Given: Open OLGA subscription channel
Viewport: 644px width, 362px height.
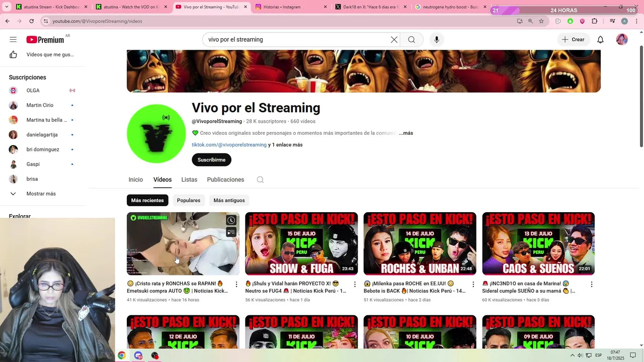Looking at the screenshot, I should tap(42, 90).
